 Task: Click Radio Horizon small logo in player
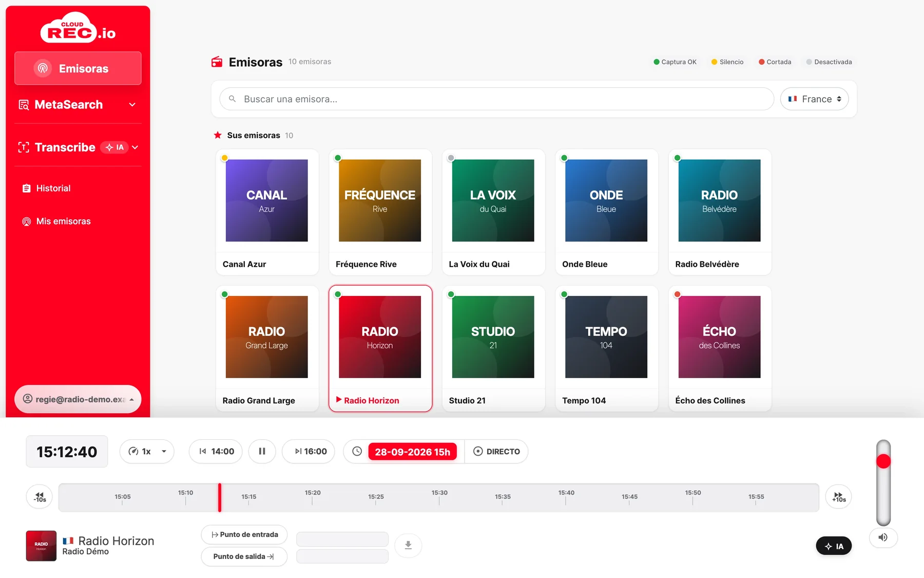click(x=41, y=546)
